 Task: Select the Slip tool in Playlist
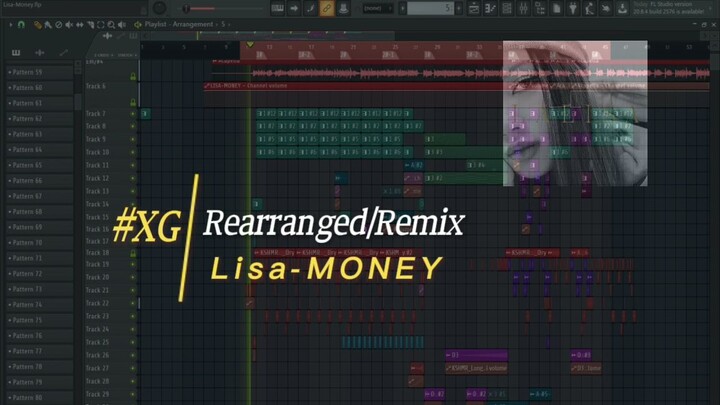80,25
